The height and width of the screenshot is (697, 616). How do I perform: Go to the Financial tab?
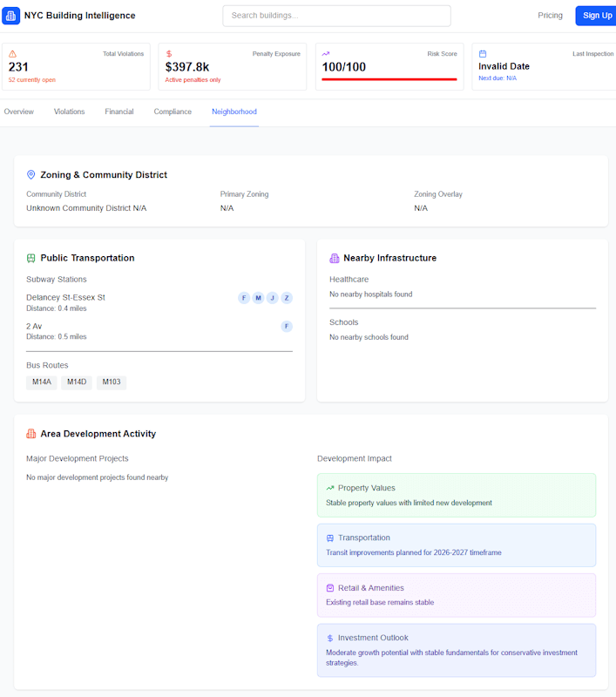[x=119, y=112]
